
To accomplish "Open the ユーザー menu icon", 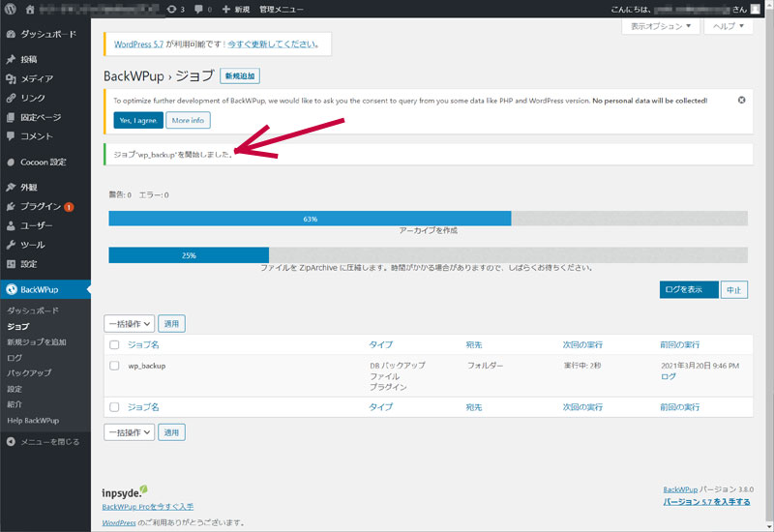I will pos(11,225).
